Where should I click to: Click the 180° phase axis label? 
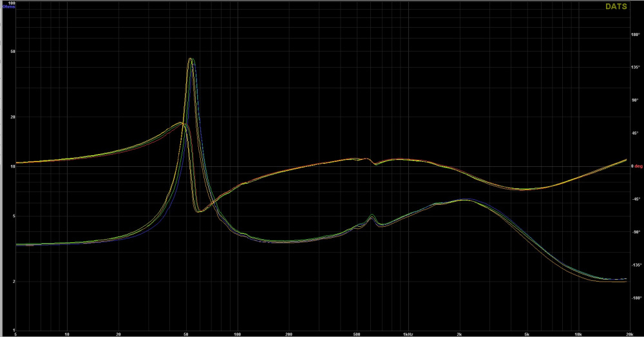pyautogui.click(x=634, y=35)
